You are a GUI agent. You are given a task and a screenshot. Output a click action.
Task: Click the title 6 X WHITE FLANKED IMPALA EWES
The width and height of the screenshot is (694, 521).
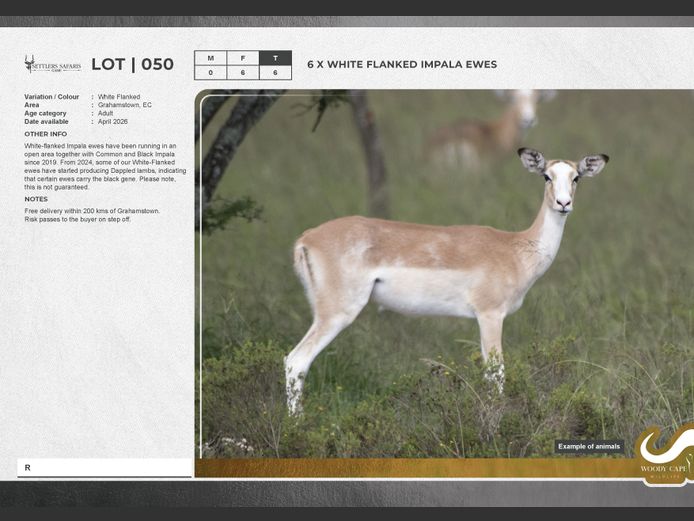pyautogui.click(x=402, y=65)
